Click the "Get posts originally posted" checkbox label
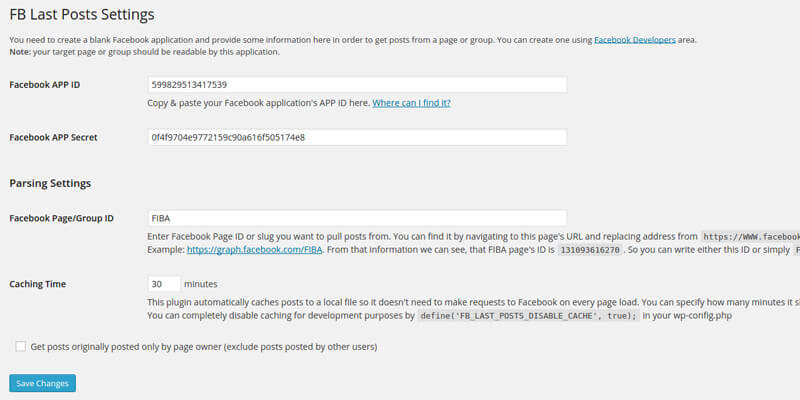This screenshot has width=800, height=400. point(204,347)
